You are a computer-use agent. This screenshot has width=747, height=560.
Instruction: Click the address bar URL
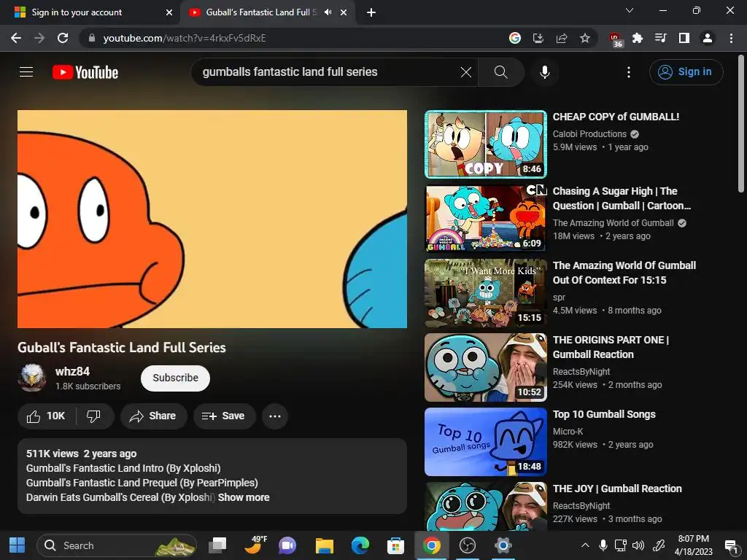tap(185, 38)
